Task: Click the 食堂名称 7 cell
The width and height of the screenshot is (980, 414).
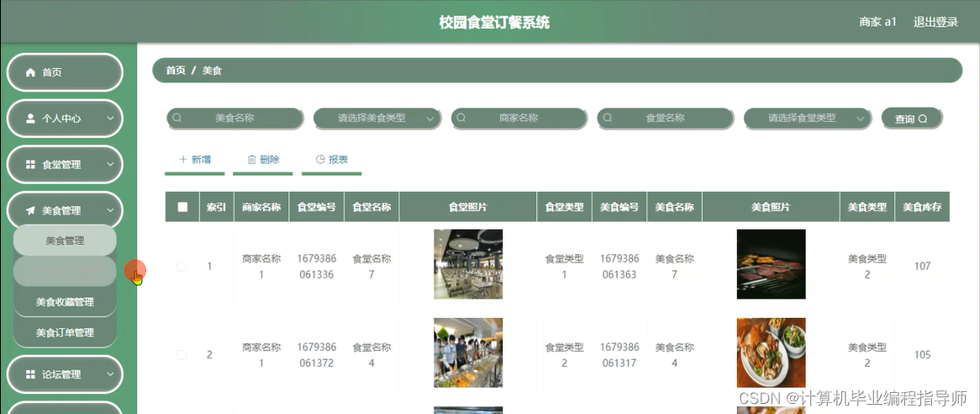Action: coord(371,267)
